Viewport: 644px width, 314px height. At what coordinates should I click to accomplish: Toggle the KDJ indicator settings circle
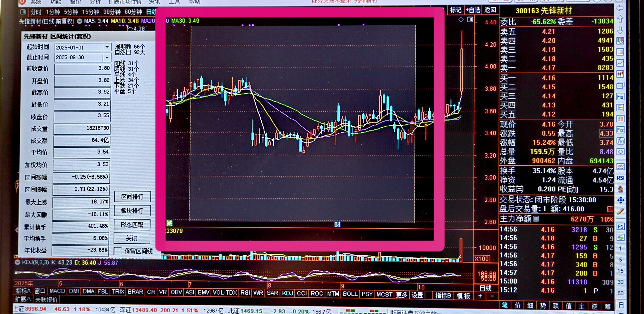[x=17, y=262]
